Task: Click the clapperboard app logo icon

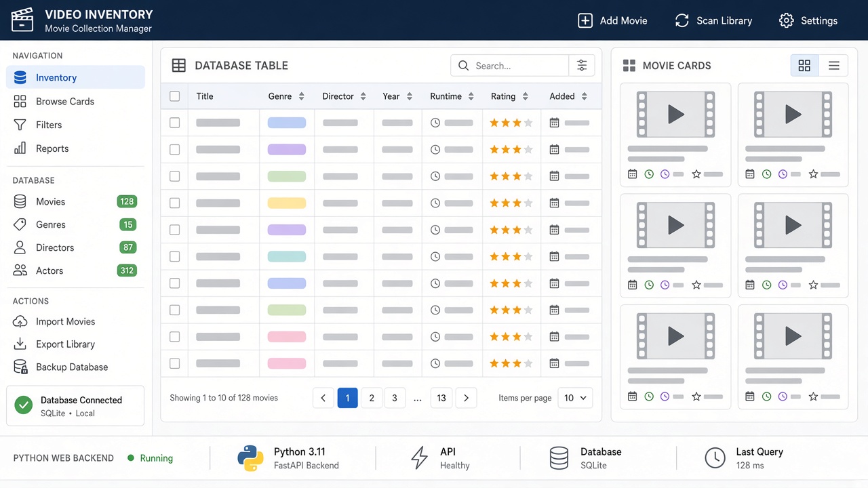Action: 22,20
